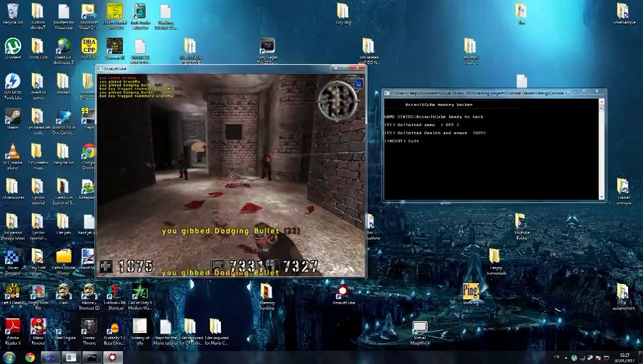Click the console window vertical scrollbar
This screenshot has height=364, width=643.
click(x=602, y=149)
